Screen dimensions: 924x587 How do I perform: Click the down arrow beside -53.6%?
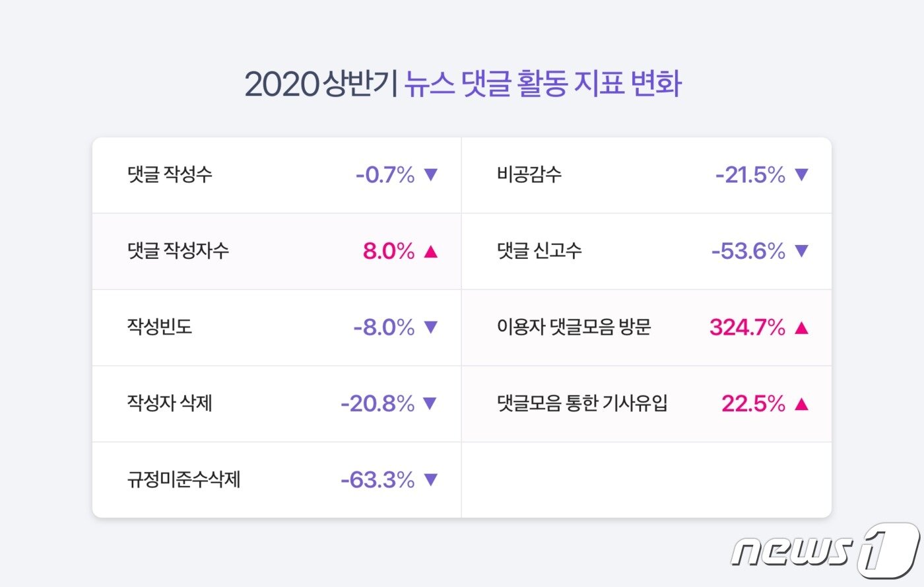click(801, 251)
